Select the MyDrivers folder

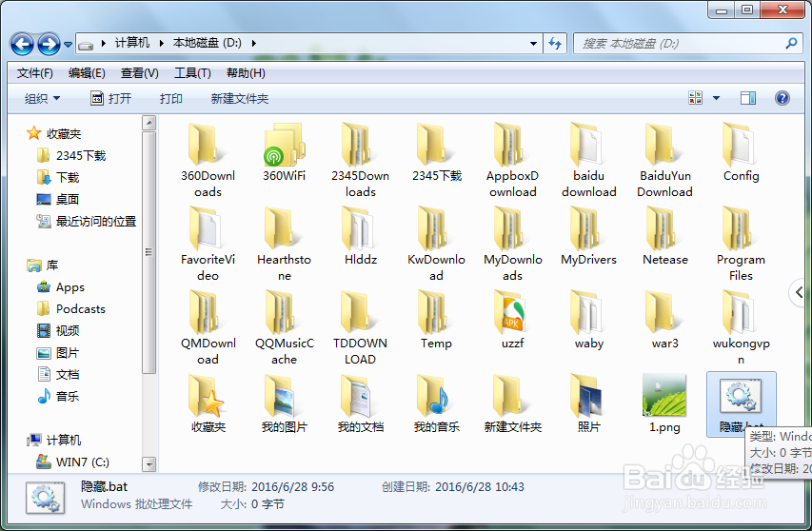(x=589, y=237)
